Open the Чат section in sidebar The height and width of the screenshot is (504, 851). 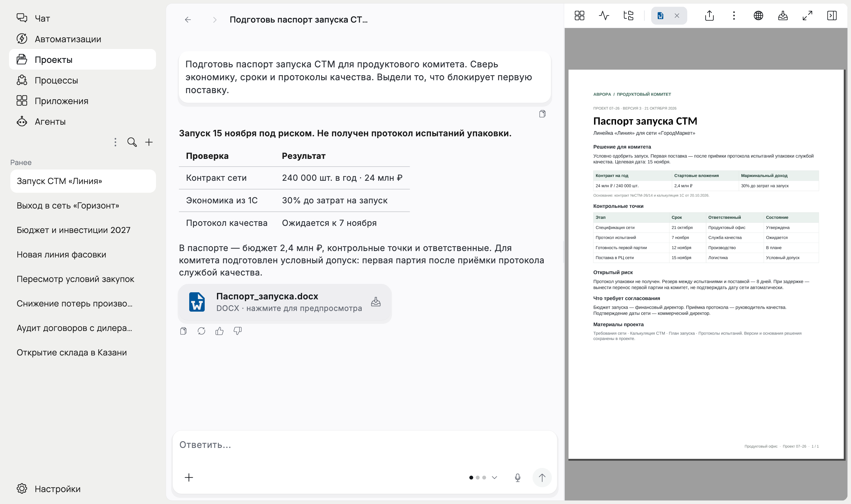click(82, 18)
